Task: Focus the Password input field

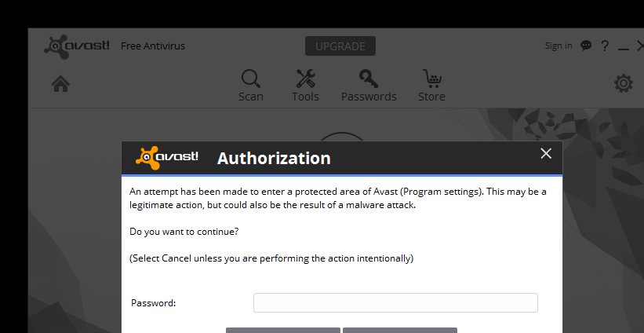Action: (x=395, y=302)
